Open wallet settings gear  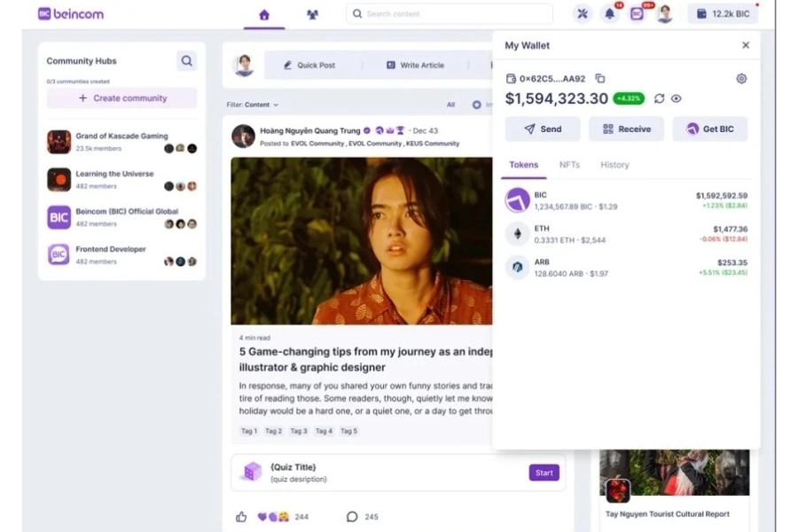point(741,78)
